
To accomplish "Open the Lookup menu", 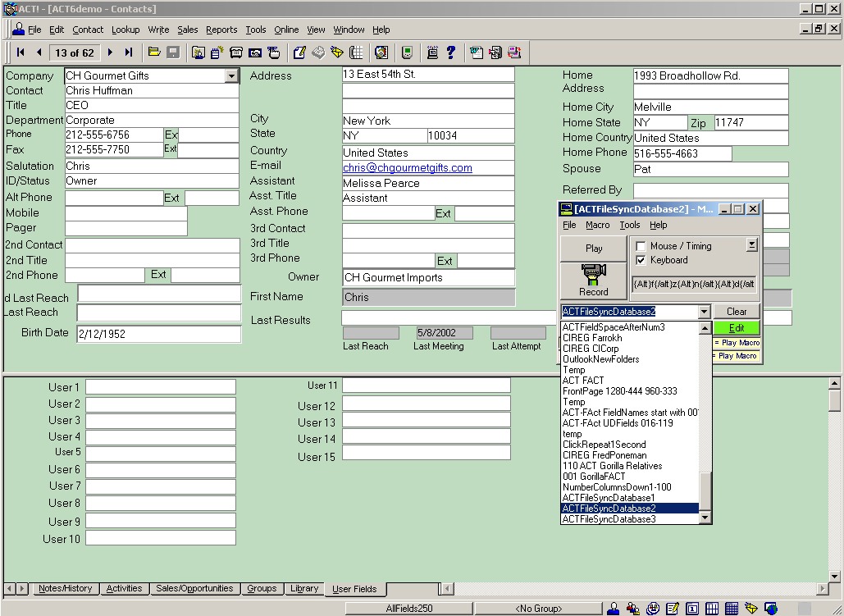I will pos(125,30).
